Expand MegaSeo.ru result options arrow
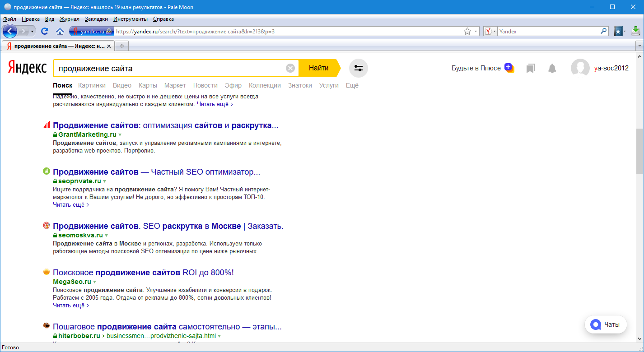 coord(95,282)
